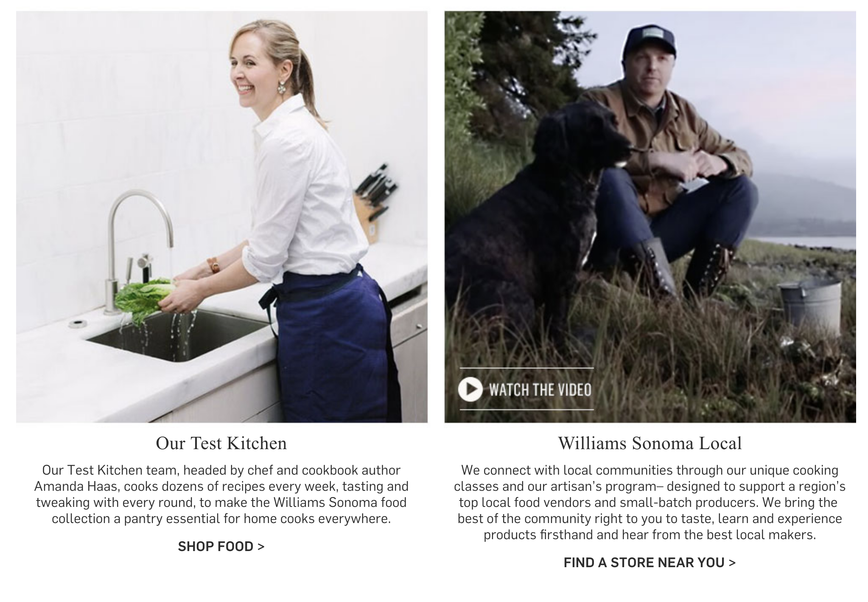868x602 pixels.
Task: Click the metal bucket in the video thumbnail
Action: click(811, 307)
